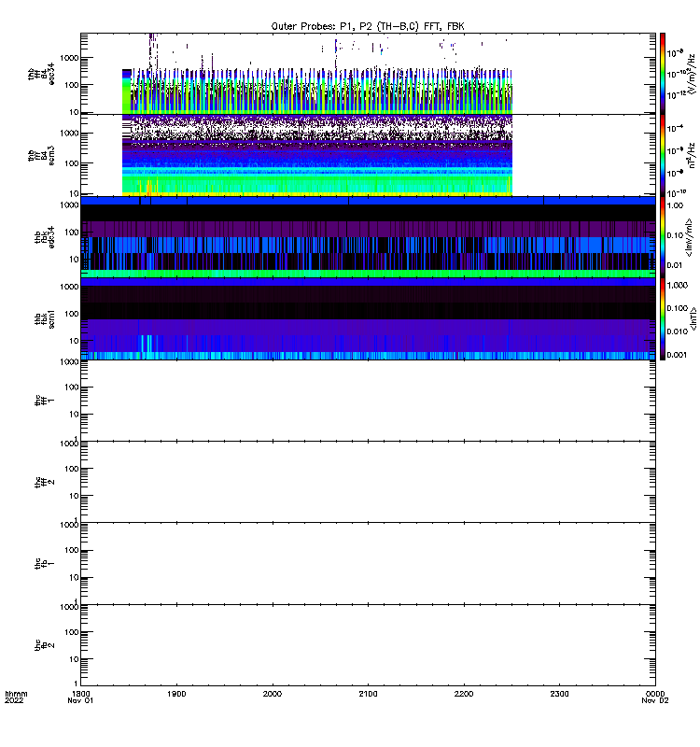Click the "(V/m)²/Hz" color bar unit label
Image resolution: width=700 pixels, height=747 pixels.
click(x=691, y=74)
